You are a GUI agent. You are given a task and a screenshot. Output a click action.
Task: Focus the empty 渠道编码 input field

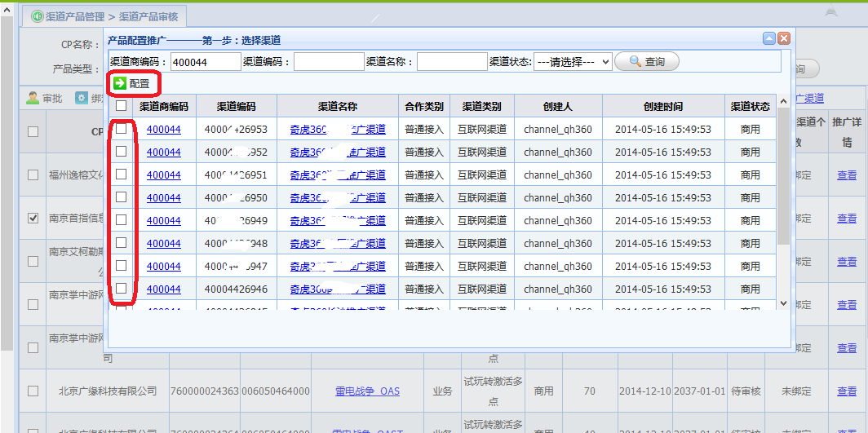click(x=329, y=62)
